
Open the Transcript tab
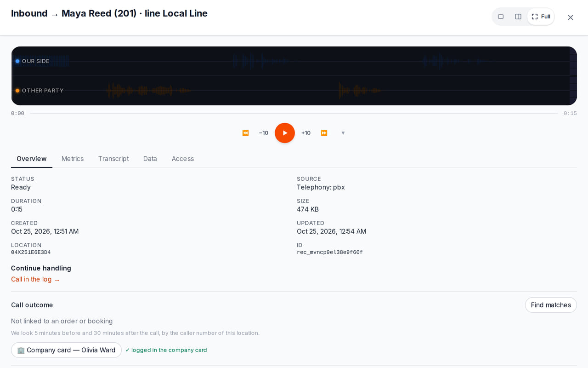[x=113, y=159]
